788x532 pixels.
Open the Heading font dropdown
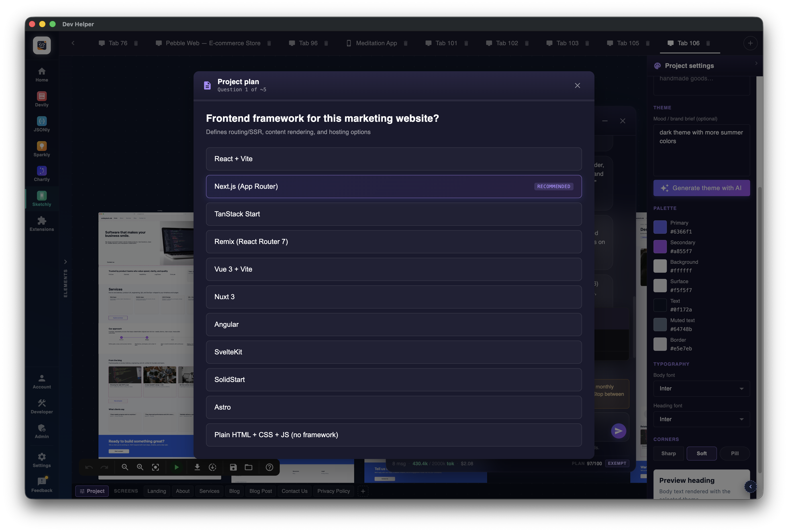click(x=701, y=419)
